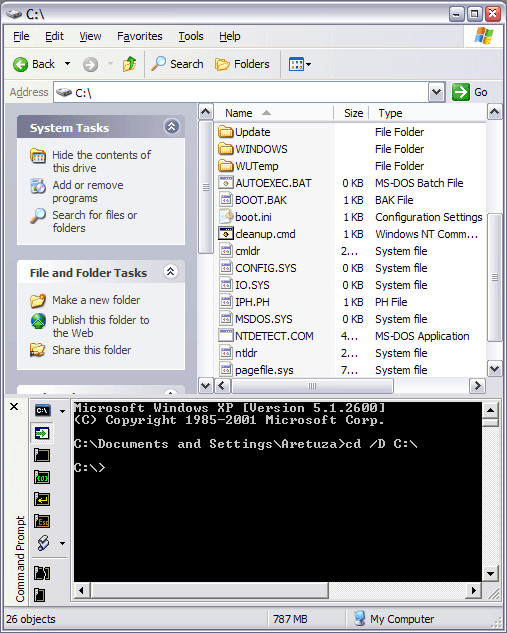Select the pagefile.sys file
This screenshot has width=507, height=633.
pyautogui.click(x=264, y=370)
